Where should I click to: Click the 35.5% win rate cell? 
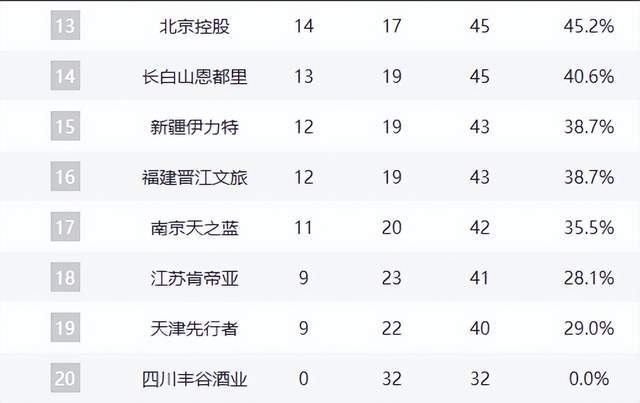click(588, 227)
